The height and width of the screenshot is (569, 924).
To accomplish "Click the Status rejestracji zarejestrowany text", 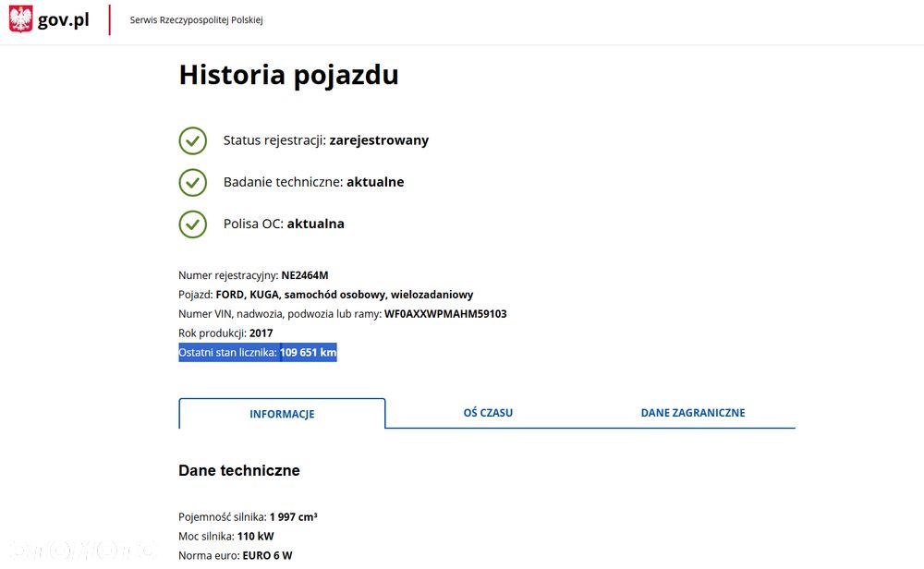I will [x=325, y=140].
